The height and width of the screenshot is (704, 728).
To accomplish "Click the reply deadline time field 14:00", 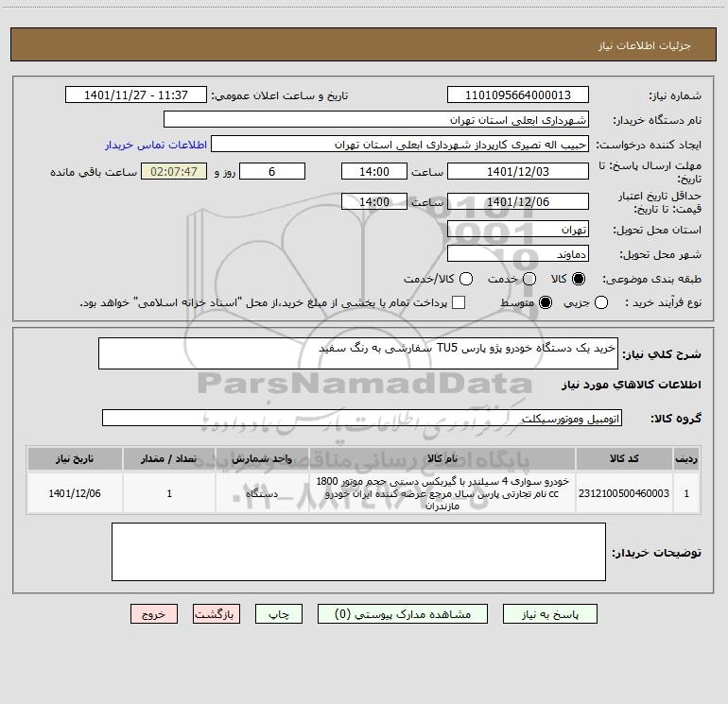I will click(x=374, y=172).
